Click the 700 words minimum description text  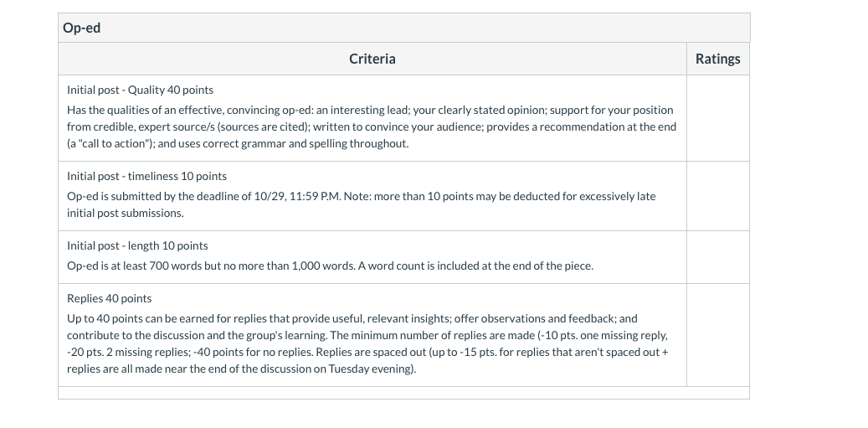tap(330, 266)
